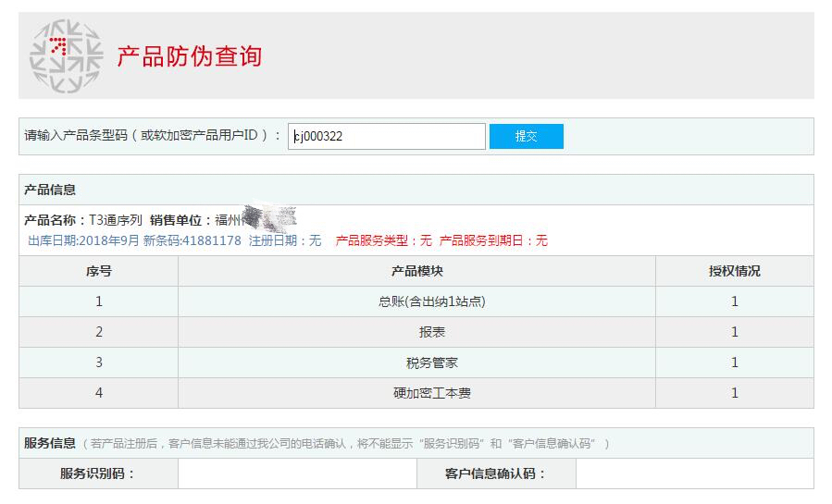Click the product barcode input field
The image size is (832, 504).
pyautogui.click(x=386, y=136)
